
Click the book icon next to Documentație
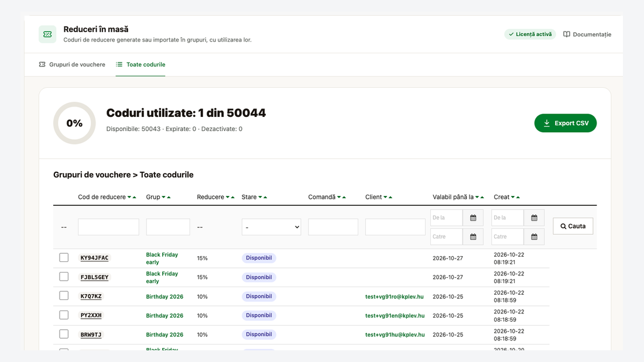[x=566, y=35]
